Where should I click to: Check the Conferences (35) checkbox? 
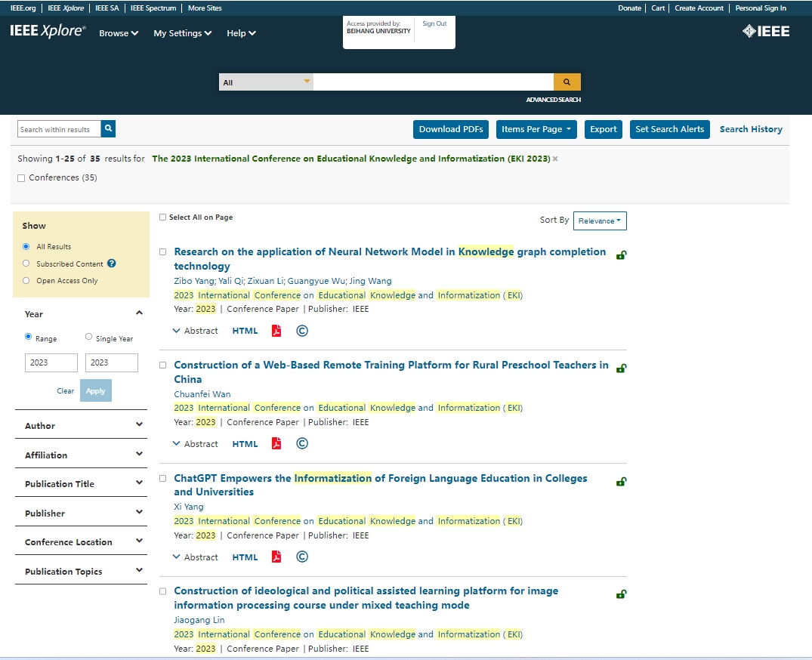click(x=21, y=178)
